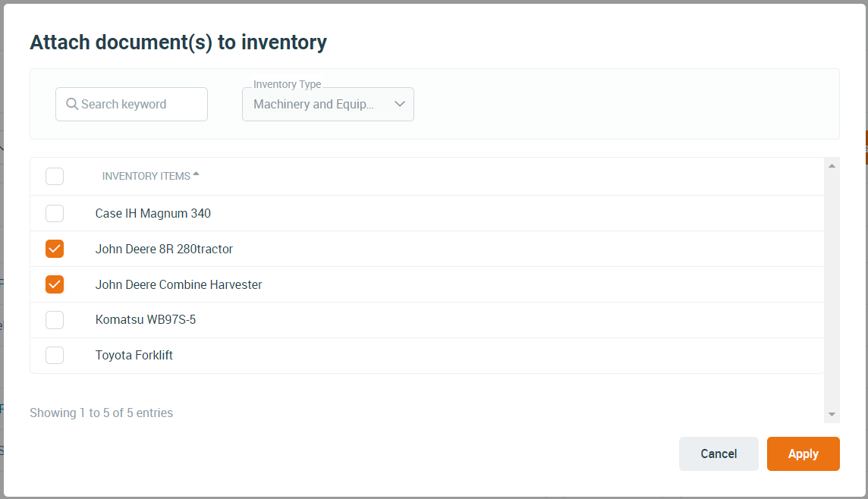Toggle the select-all header checkbox
This screenshot has width=868, height=499.
click(55, 177)
